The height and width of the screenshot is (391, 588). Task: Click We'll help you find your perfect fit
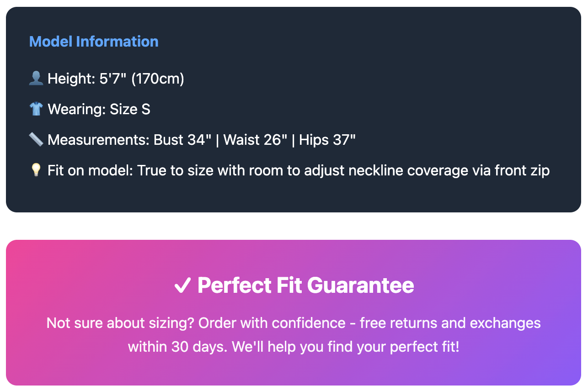click(x=345, y=347)
